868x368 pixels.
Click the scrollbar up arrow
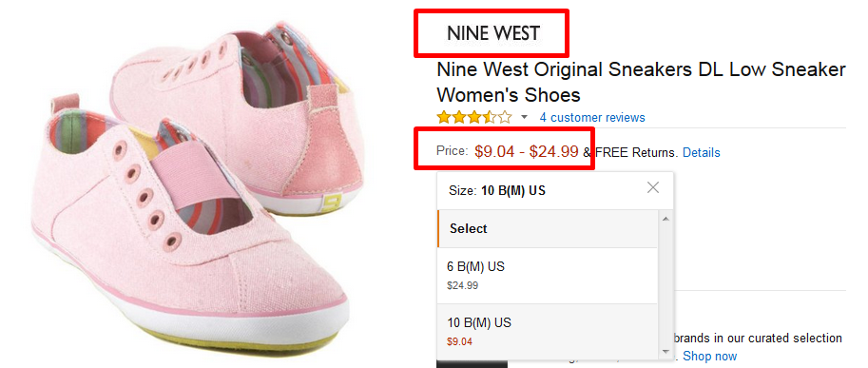665,219
